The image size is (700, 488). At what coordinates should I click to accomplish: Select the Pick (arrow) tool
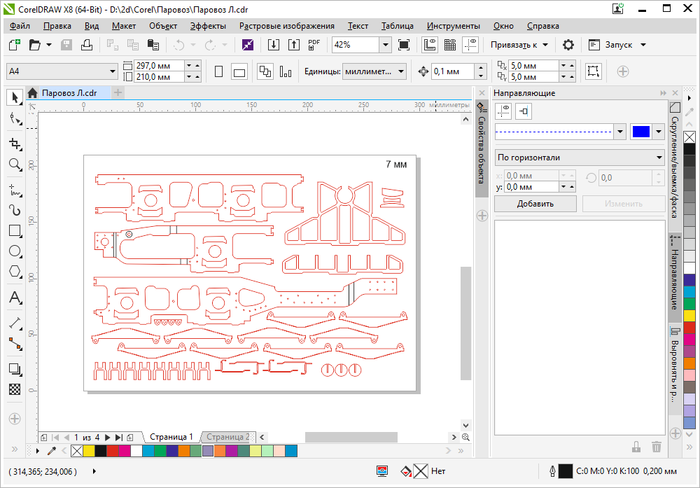(x=15, y=97)
